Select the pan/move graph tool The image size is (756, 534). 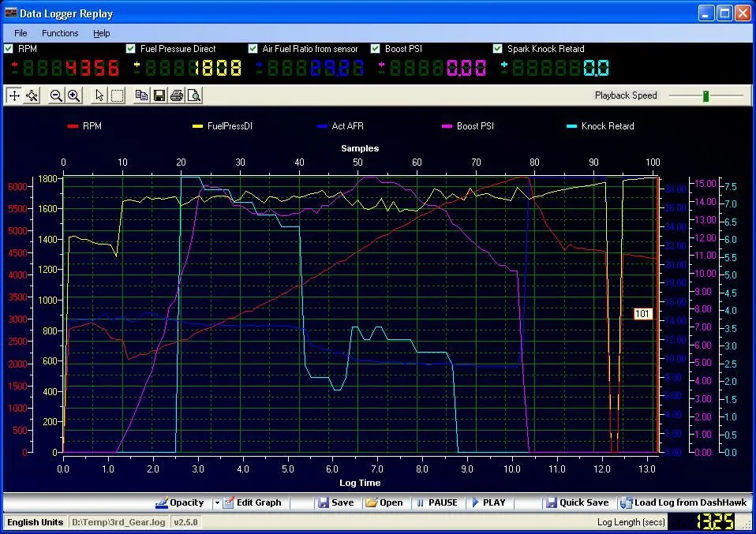[14, 95]
